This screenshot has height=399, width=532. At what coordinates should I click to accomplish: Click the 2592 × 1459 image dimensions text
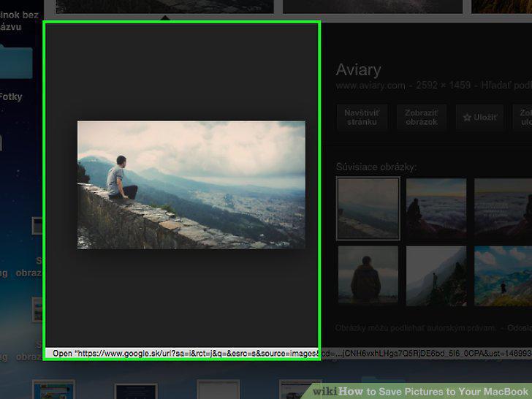[x=443, y=85]
